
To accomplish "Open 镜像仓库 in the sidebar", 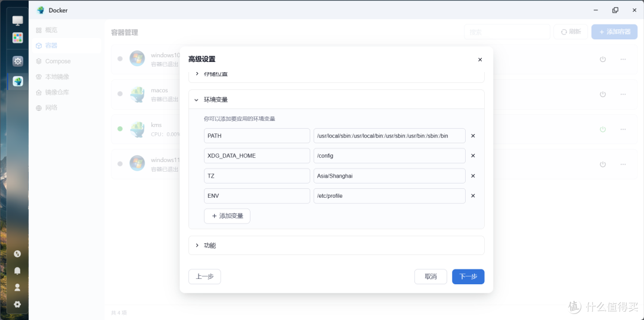I will click(66, 92).
